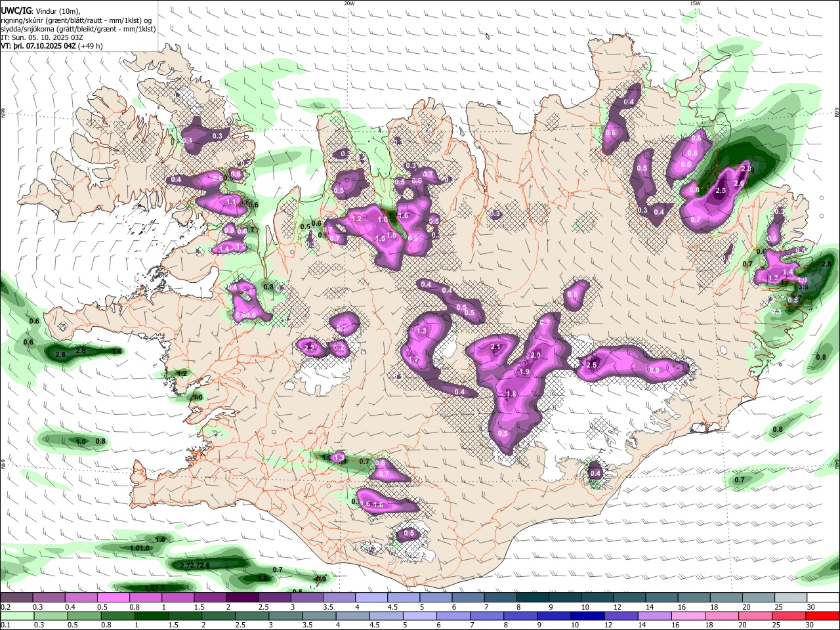The width and height of the screenshot is (840, 630).
Task: Click the "2.72.72.6" rain value offshore southwest
Action: (x=195, y=565)
